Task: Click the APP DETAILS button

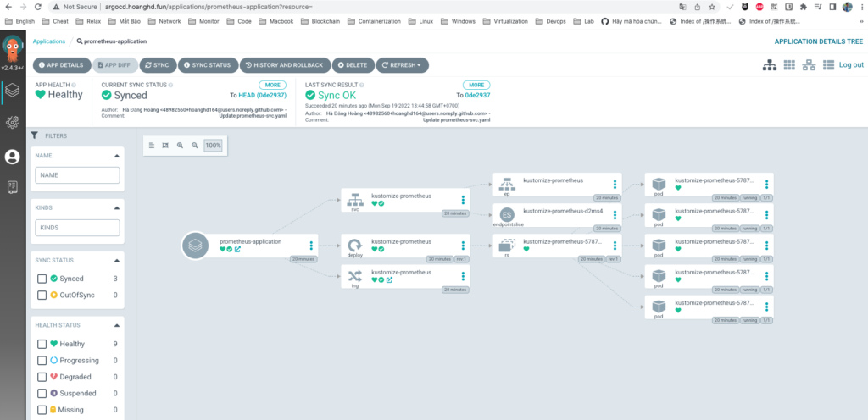Action: [x=61, y=65]
